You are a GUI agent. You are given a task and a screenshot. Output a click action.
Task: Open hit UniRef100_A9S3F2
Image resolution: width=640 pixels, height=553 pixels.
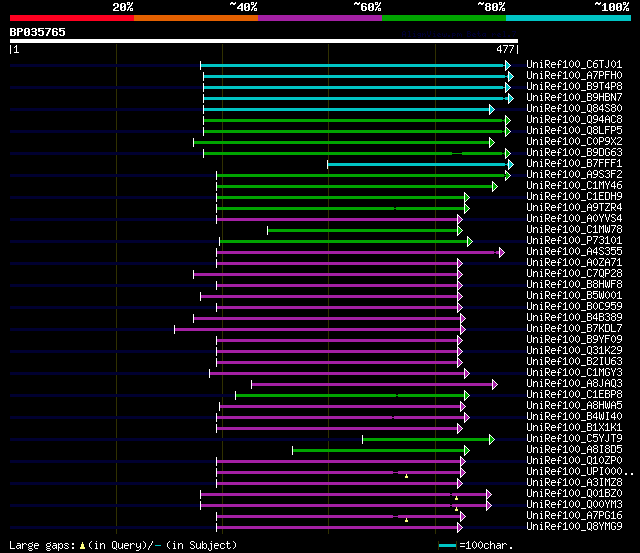coord(574,175)
